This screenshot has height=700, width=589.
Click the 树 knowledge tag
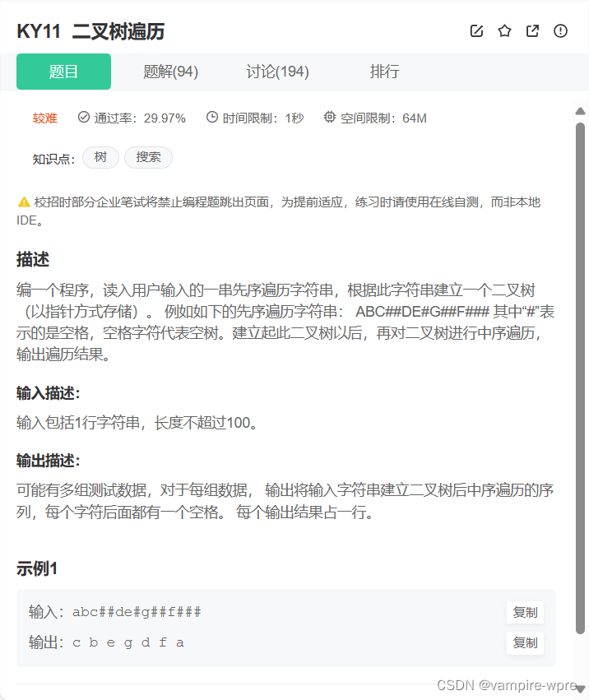point(100,157)
